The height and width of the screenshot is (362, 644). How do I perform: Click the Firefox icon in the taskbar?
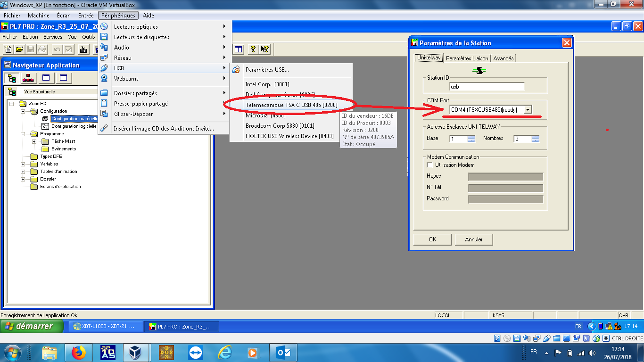(78, 352)
